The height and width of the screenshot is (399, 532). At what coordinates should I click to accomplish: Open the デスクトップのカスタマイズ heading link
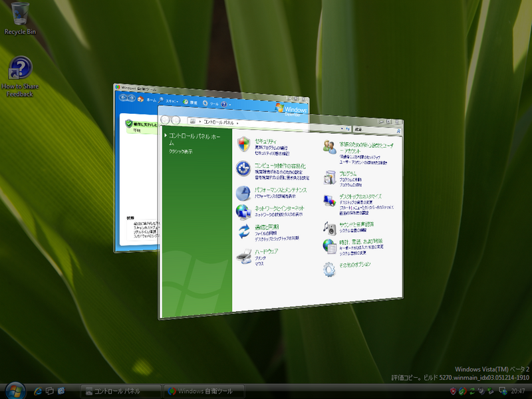pyautogui.click(x=360, y=196)
